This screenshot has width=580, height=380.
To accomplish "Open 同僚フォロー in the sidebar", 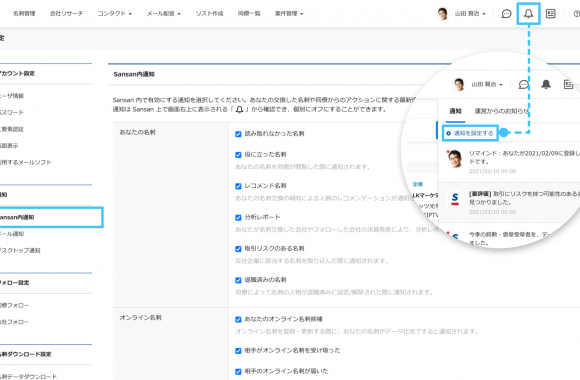I will 14,306.
